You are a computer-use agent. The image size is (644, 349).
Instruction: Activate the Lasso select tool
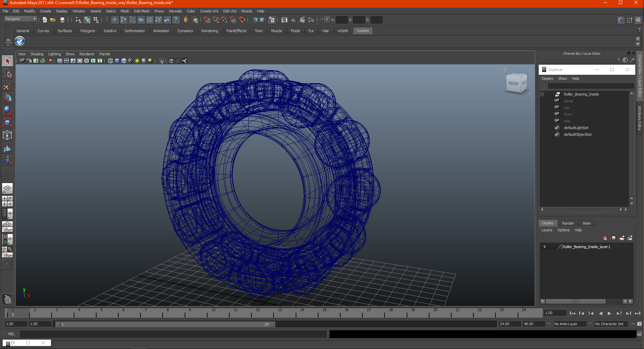[x=7, y=73]
